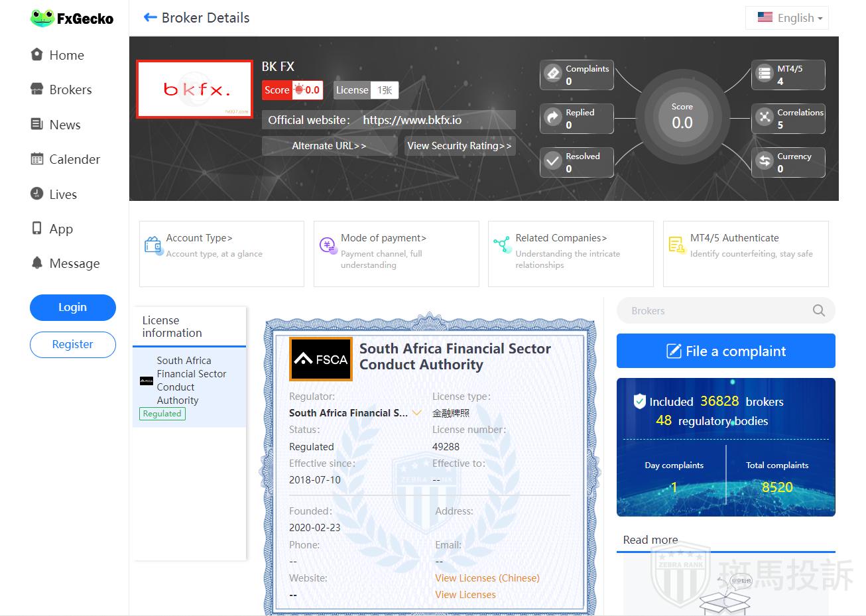
Task: Click the Replied arrow icon
Action: (552, 117)
